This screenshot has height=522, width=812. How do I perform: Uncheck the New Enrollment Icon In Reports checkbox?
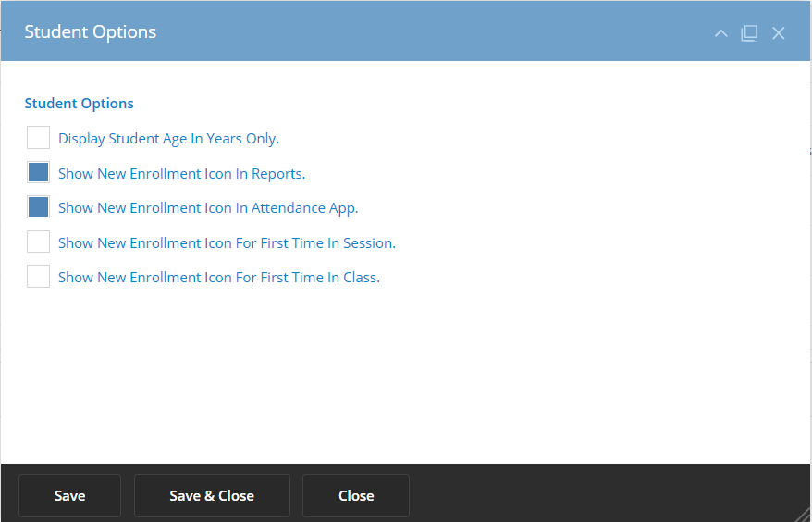tap(38, 173)
